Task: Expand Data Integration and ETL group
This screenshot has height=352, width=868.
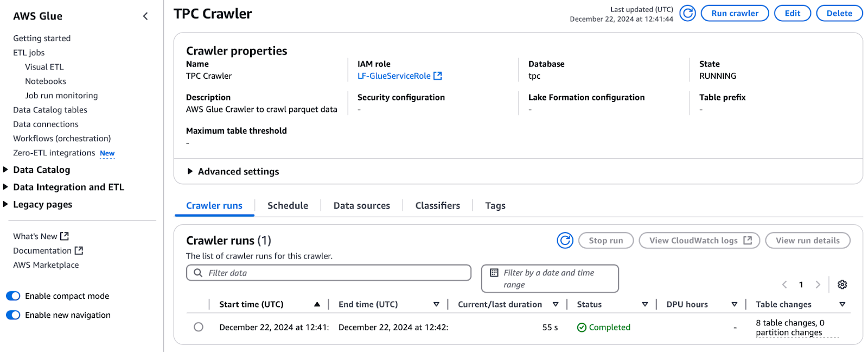Action: pos(5,187)
